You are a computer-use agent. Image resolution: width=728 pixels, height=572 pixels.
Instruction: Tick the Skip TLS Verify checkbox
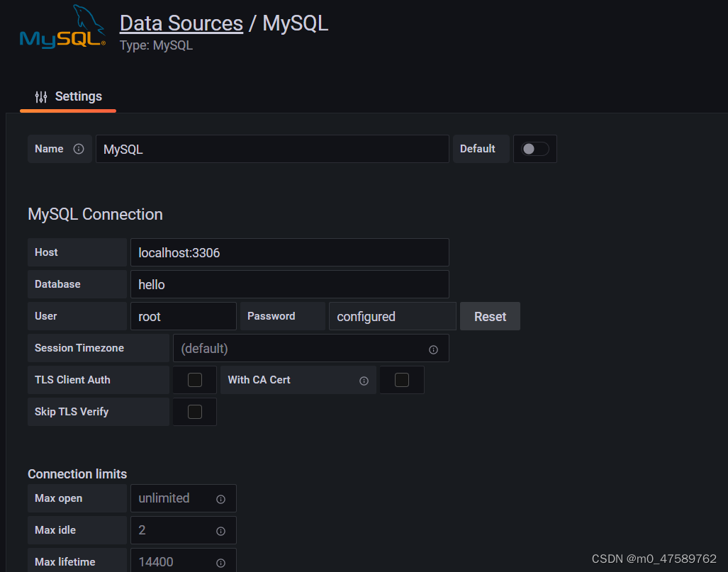pos(195,412)
